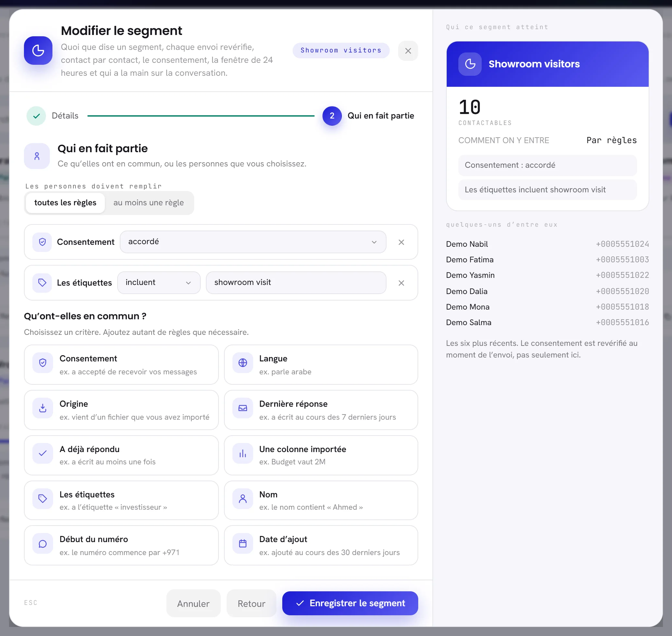This screenshot has width=672, height=636.
Task: Click the step 2 circle icon
Action: (332, 116)
